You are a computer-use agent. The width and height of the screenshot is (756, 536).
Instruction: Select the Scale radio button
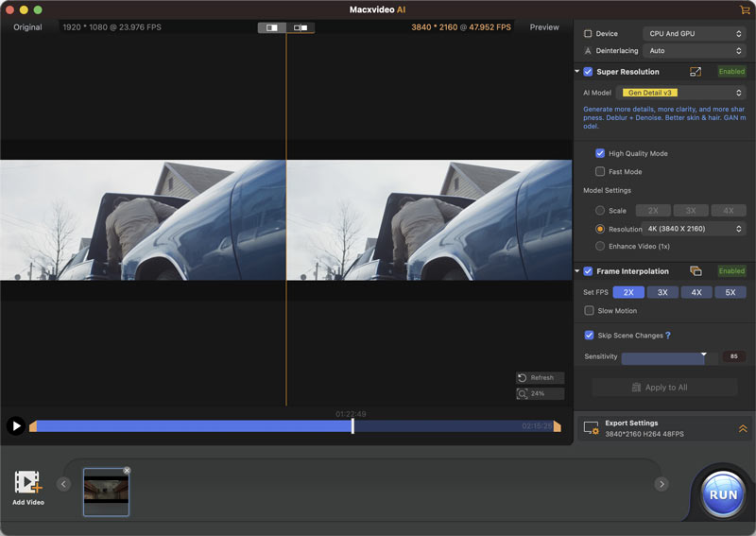(x=600, y=211)
